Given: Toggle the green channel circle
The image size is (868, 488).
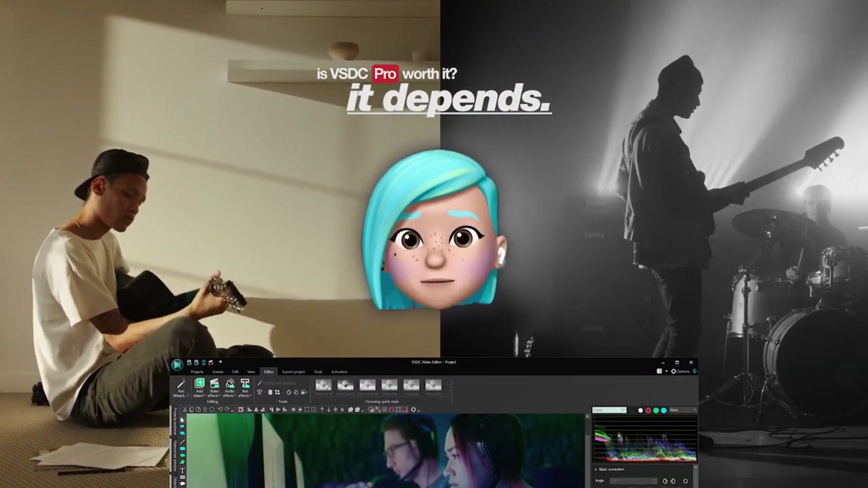Looking at the screenshot, I should 656,410.
